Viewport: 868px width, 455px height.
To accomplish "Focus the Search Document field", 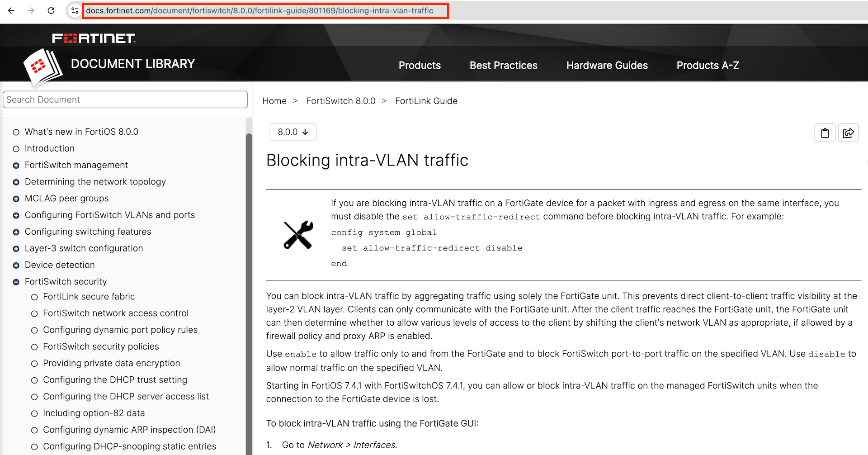I will (x=125, y=100).
